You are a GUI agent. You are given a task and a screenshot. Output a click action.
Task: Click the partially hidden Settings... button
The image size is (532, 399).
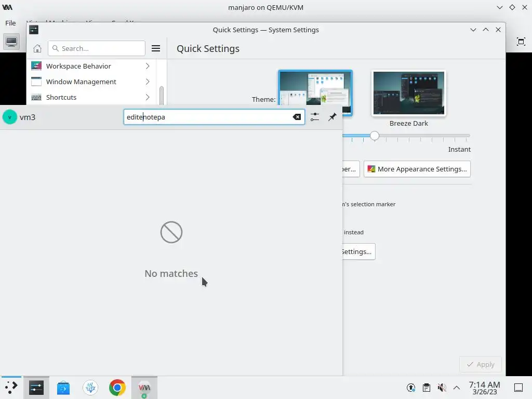(x=358, y=252)
